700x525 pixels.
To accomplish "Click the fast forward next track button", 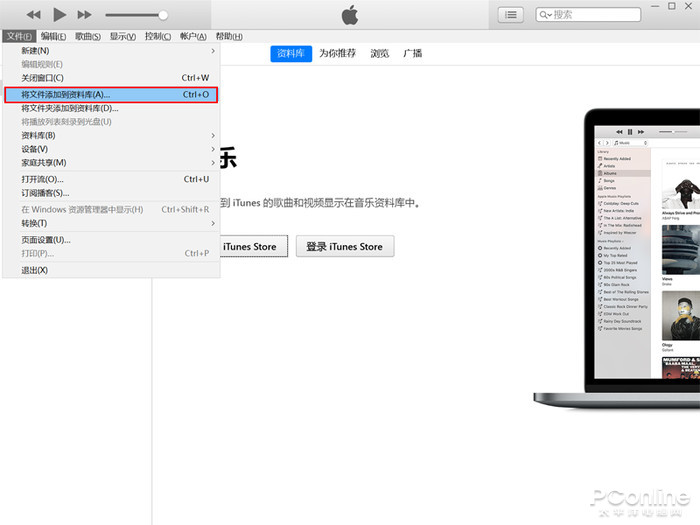I will 84,15.
